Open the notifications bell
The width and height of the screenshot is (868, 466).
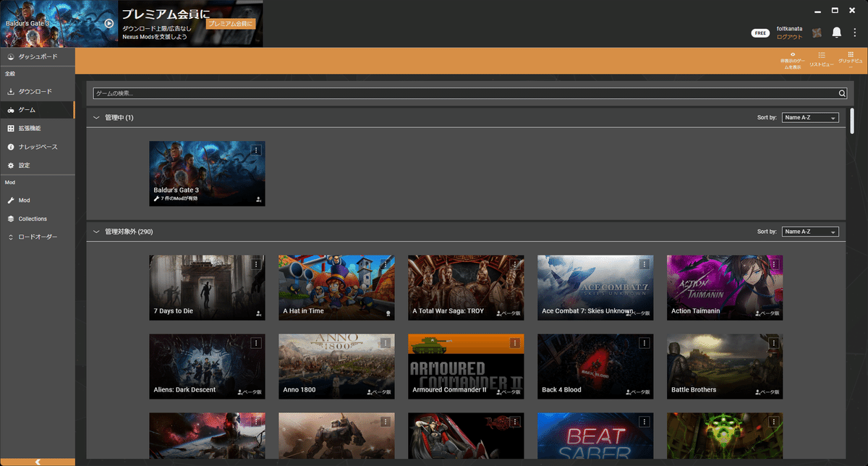(836, 33)
